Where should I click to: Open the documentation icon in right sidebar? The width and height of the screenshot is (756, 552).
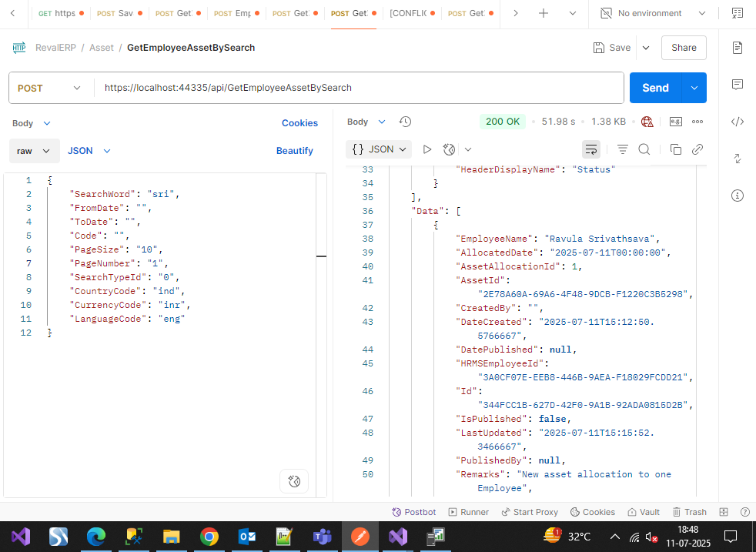tap(737, 48)
